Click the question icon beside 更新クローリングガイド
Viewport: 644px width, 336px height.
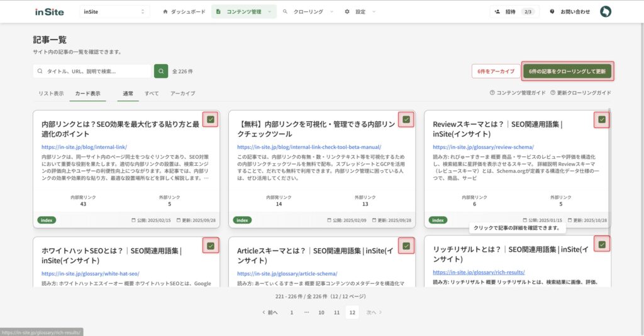tap(552, 93)
